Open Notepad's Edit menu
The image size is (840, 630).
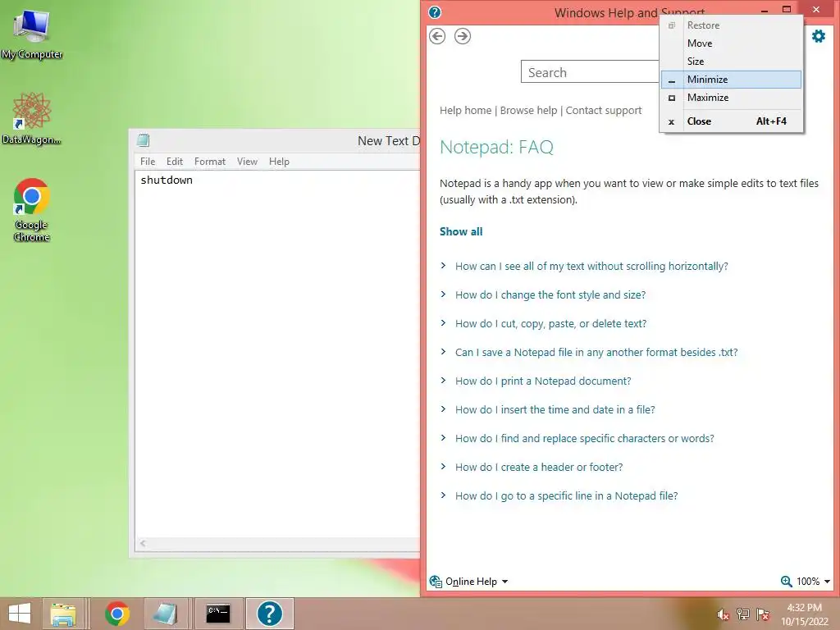175,162
